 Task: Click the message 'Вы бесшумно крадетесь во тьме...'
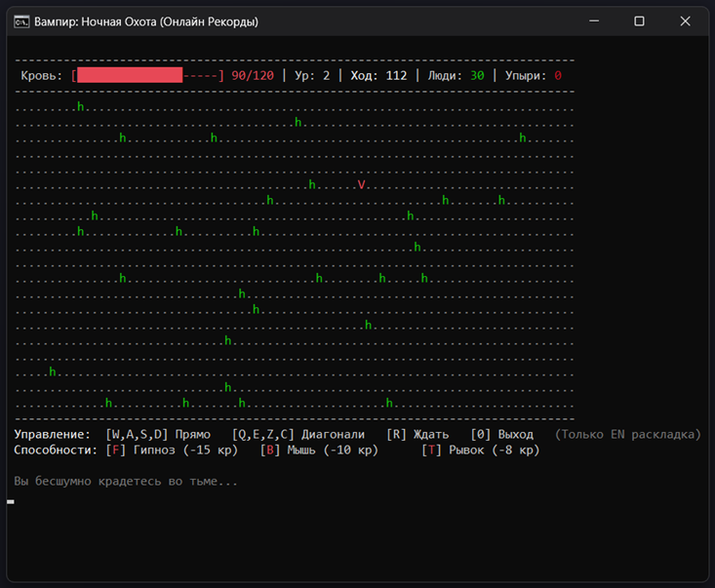point(126,482)
